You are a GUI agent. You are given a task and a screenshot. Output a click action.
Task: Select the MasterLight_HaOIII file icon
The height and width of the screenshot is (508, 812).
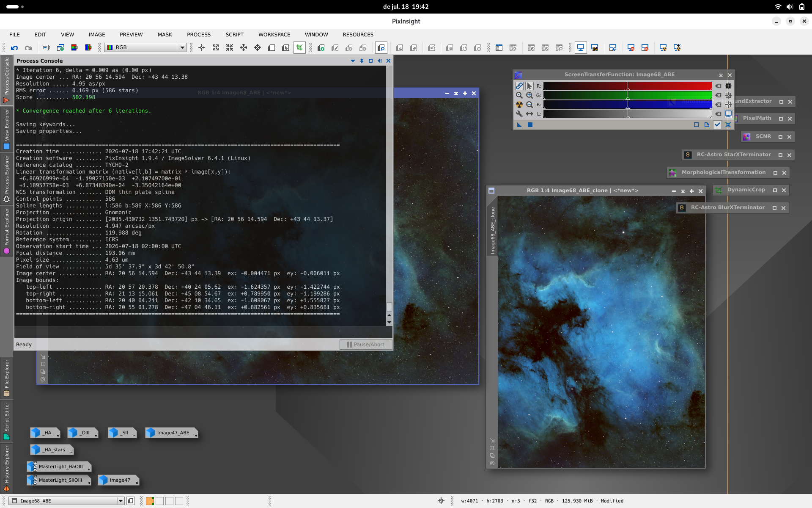[59, 467]
